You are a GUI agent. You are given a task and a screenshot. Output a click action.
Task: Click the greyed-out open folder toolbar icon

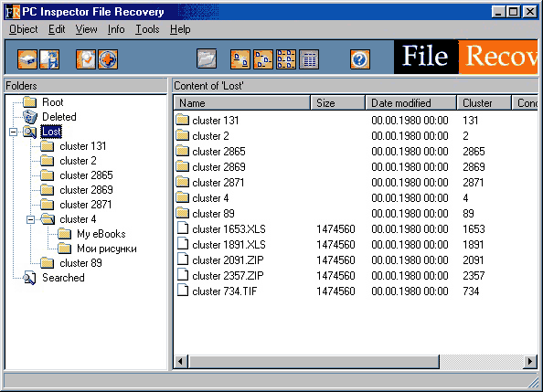[207, 58]
